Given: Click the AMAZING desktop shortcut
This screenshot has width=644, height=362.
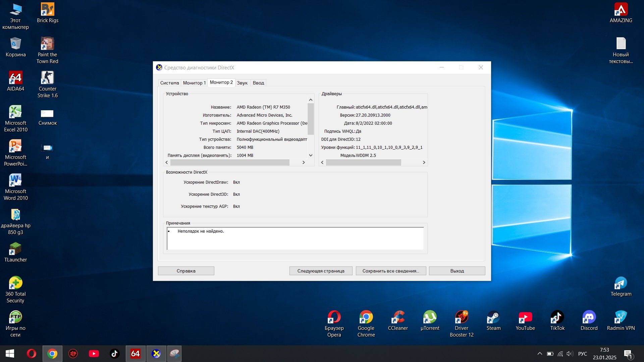Looking at the screenshot, I should 621,13.
